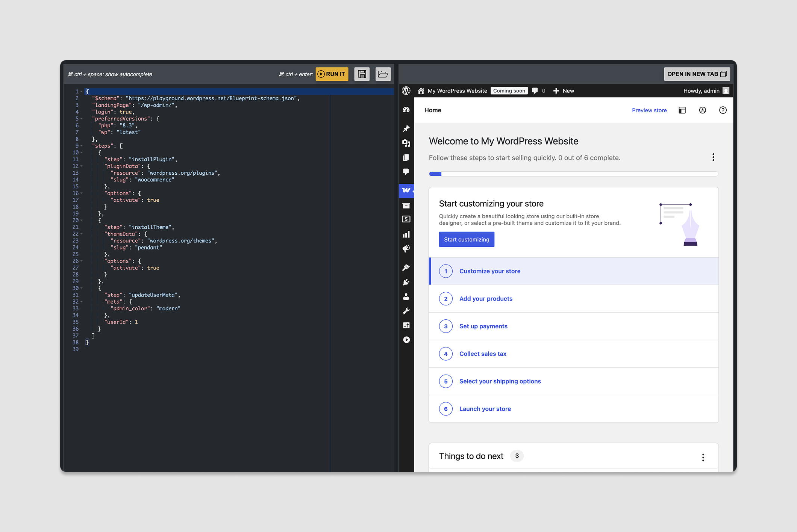Select the Launch your store task
This screenshot has height=532, width=797.
pyautogui.click(x=574, y=409)
